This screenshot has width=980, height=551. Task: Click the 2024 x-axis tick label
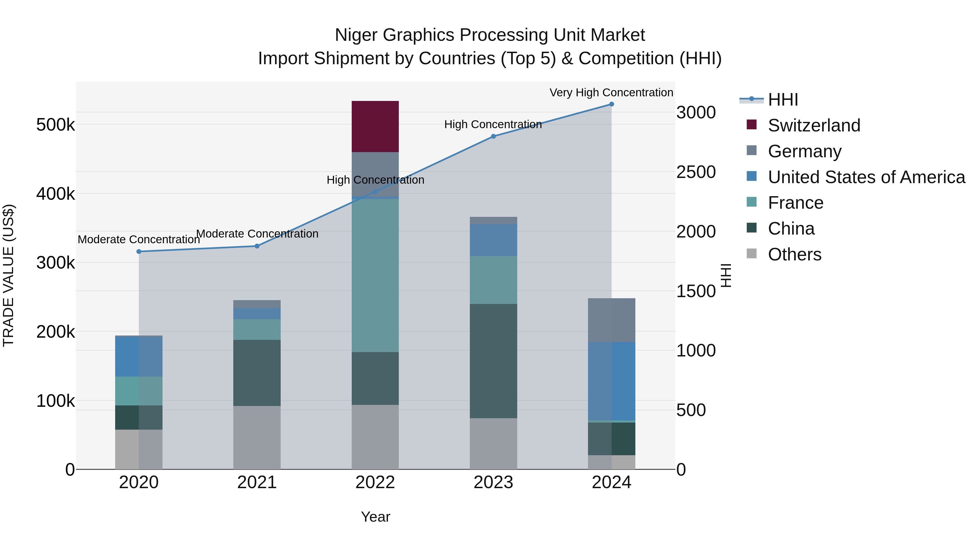point(612,482)
